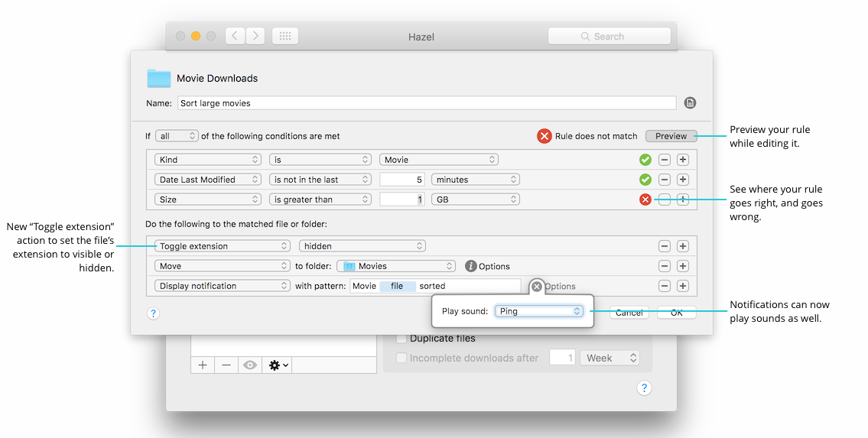Screen dimensions: 868x438
Task: Click the Preview button
Action: pos(671,136)
